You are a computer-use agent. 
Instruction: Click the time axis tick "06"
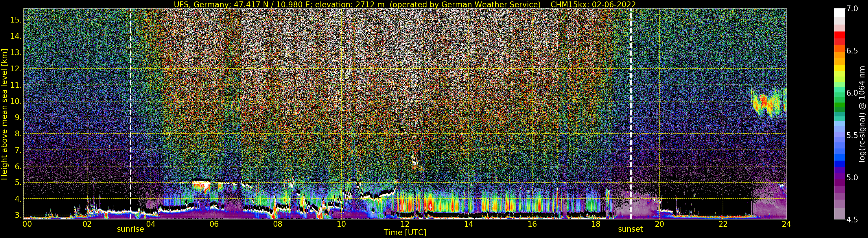click(214, 224)
